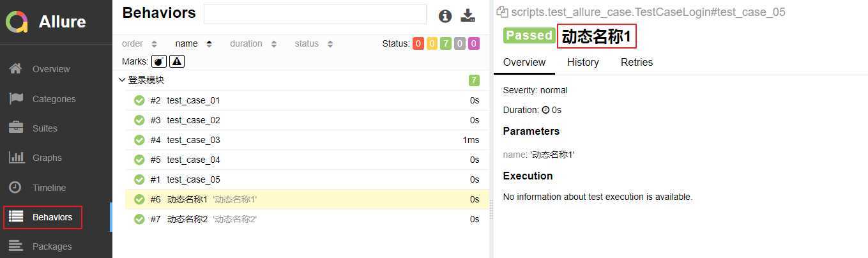Open Overview via the home icon

pyautogui.click(x=16, y=68)
